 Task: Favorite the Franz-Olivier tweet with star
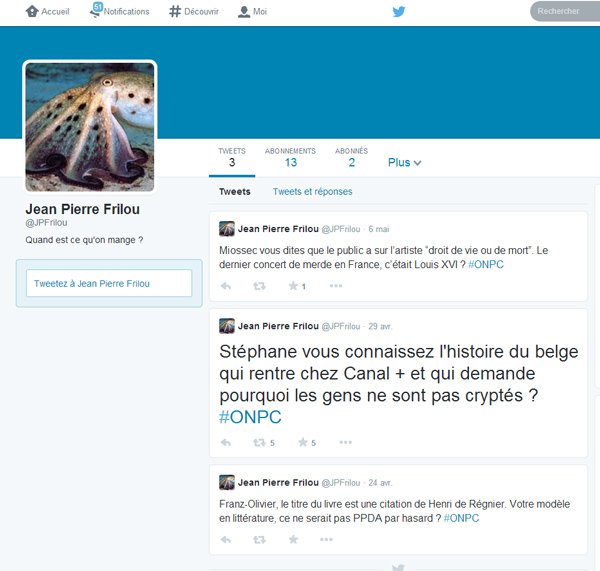293,539
